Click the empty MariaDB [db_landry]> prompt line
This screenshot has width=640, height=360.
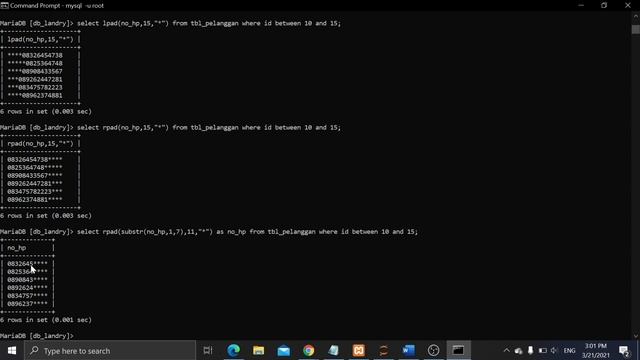click(x=37, y=336)
